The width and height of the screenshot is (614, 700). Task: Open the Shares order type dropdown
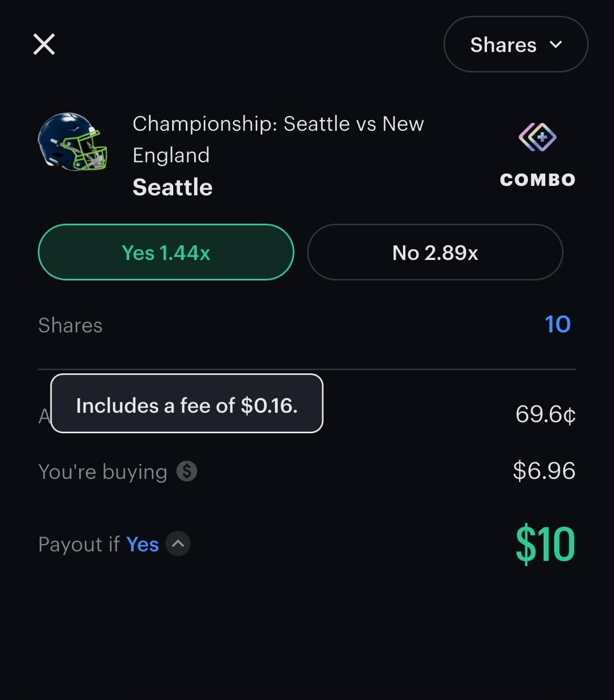pyautogui.click(x=515, y=45)
